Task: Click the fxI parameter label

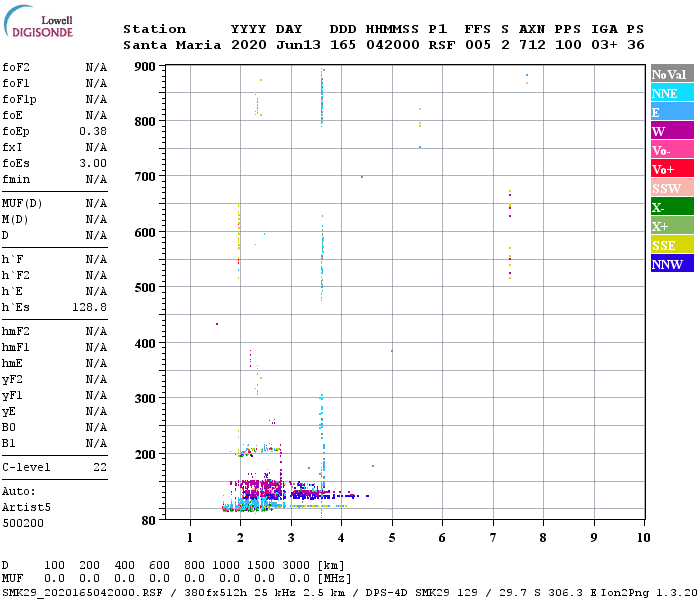Action: click(x=12, y=147)
